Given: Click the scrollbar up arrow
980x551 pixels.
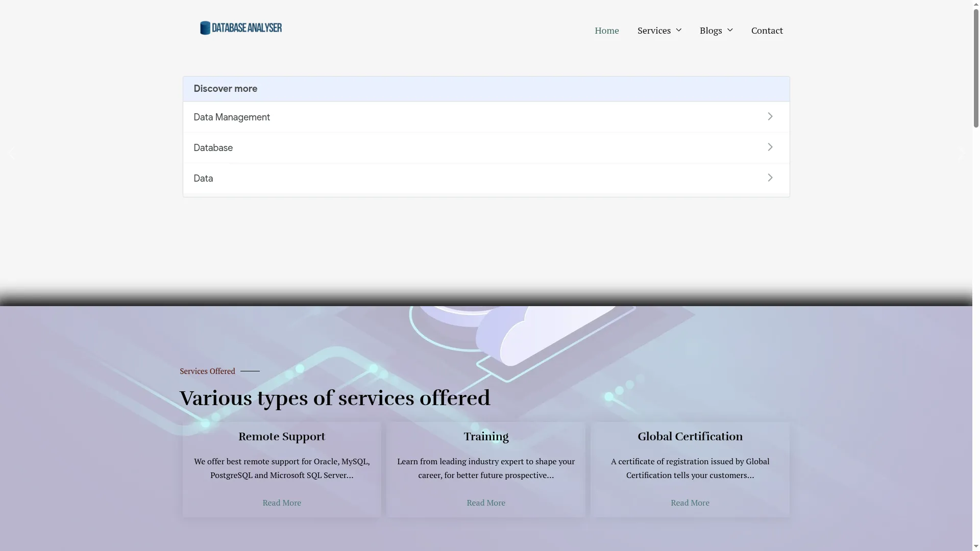Looking at the screenshot, I should [x=976, y=4].
